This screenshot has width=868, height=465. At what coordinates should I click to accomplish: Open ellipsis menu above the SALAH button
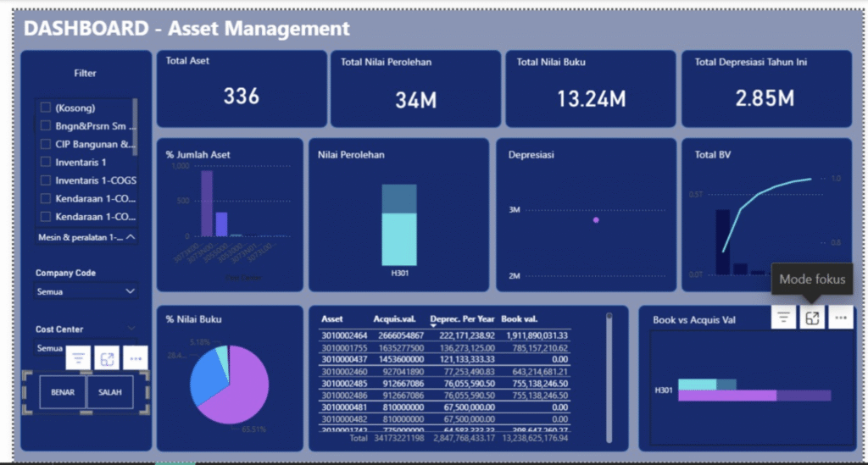(135, 358)
